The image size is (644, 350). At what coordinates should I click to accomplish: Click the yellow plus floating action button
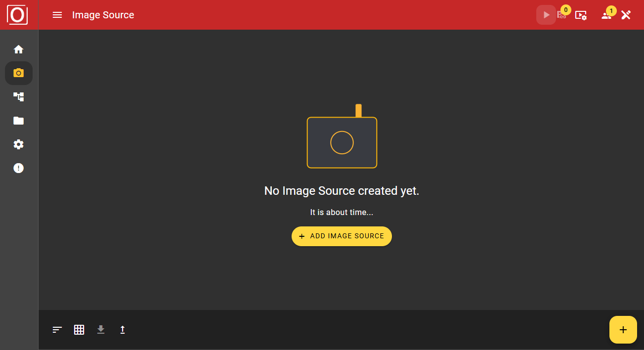click(x=623, y=329)
